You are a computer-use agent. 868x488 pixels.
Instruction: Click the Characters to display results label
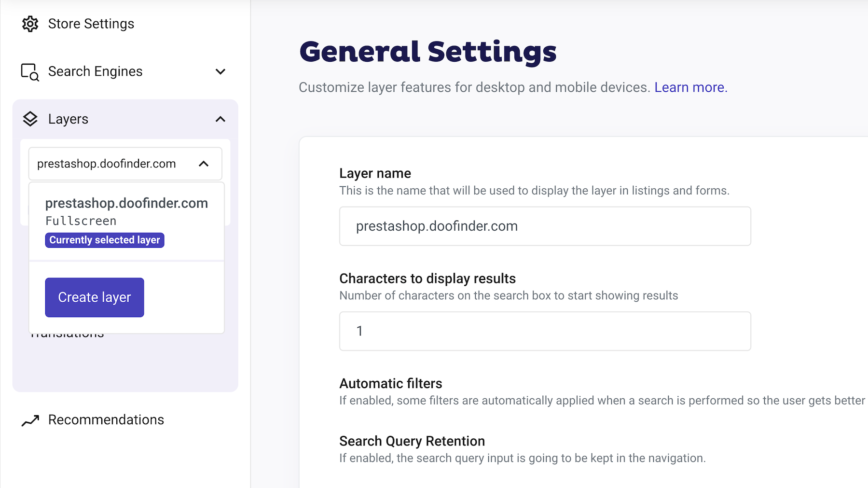tap(427, 279)
